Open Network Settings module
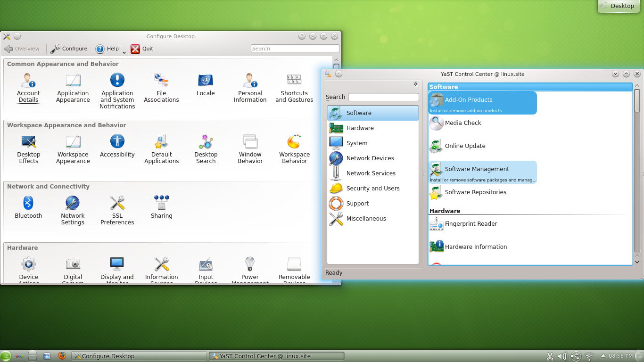 point(73,210)
